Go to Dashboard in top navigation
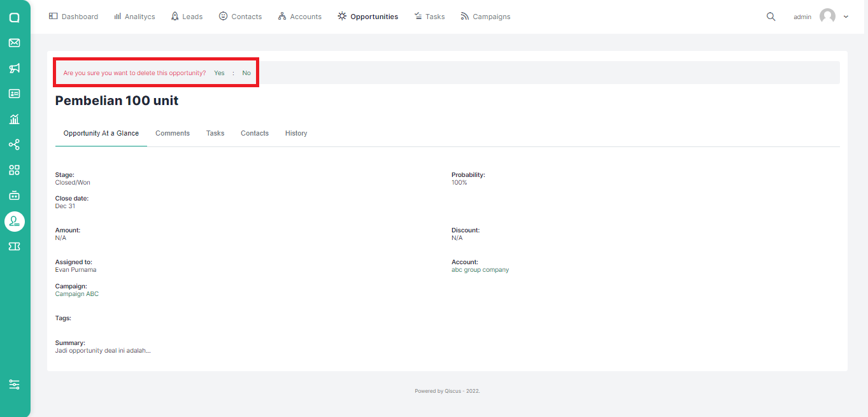 pyautogui.click(x=73, y=17)
